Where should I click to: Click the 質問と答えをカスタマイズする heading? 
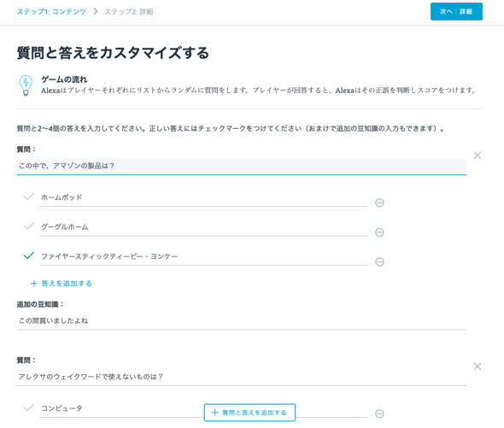tap(113, 53)
